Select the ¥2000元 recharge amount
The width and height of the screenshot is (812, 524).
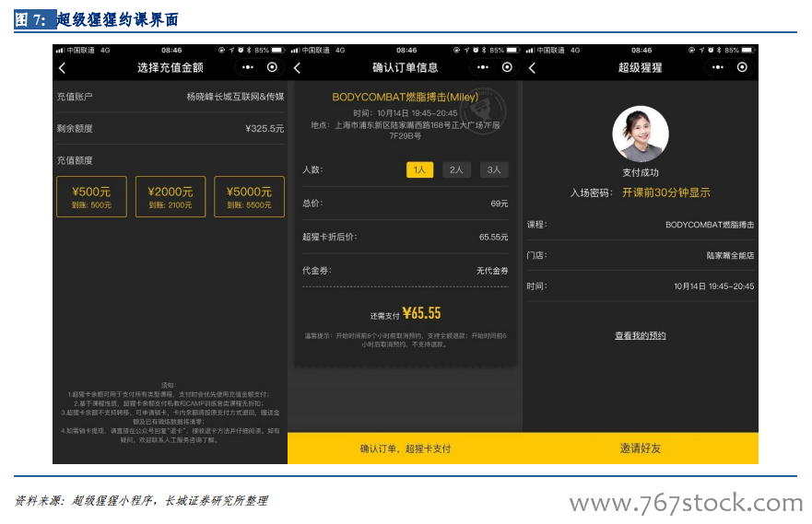pos(171,196)
